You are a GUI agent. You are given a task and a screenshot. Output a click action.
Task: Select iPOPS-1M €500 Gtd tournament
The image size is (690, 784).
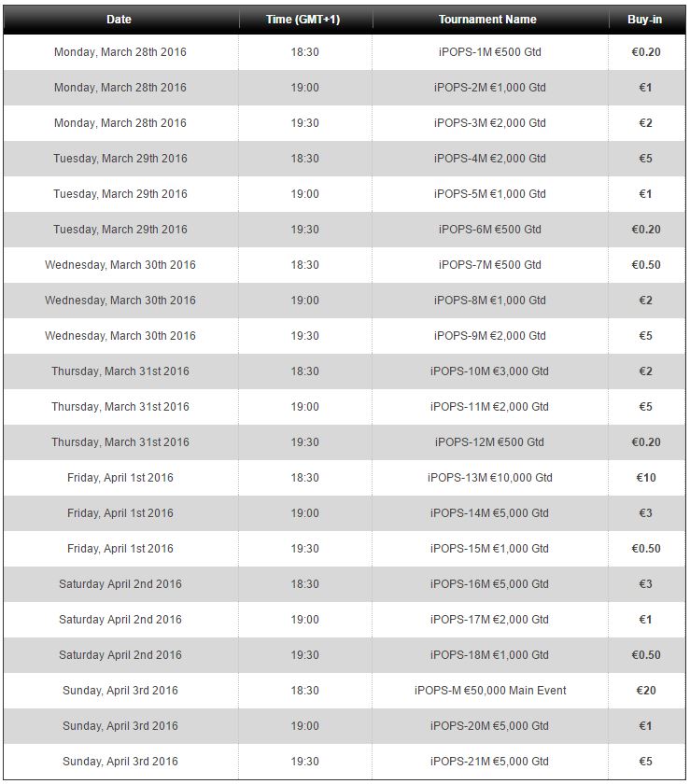tap(490, 52)
